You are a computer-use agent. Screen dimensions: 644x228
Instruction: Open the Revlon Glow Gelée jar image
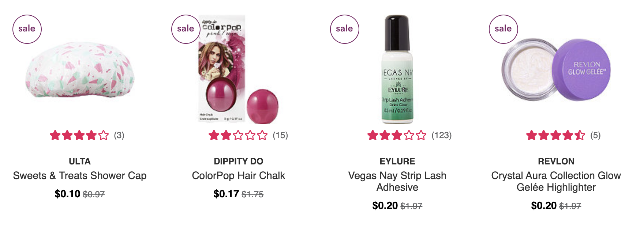556,70
